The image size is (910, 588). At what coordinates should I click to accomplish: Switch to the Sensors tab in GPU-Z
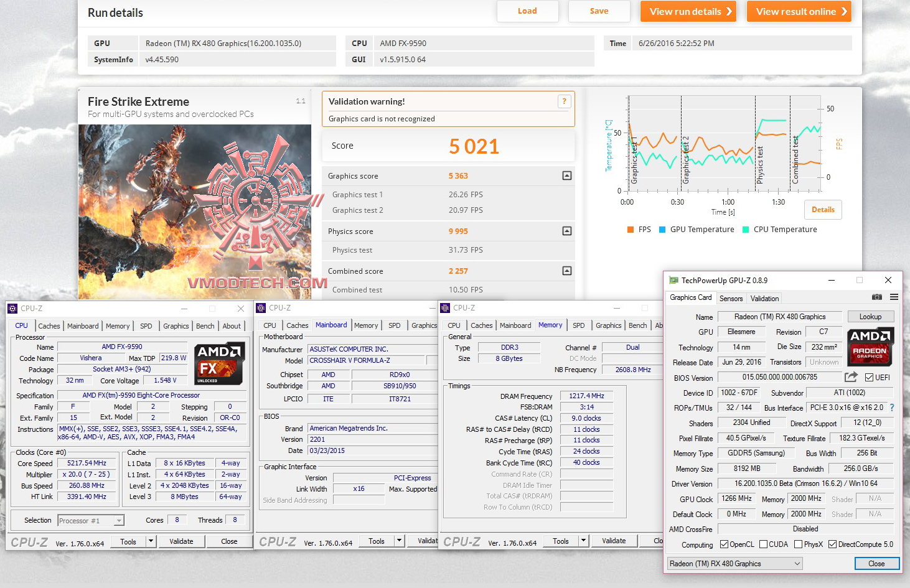(x=731, y=299)
